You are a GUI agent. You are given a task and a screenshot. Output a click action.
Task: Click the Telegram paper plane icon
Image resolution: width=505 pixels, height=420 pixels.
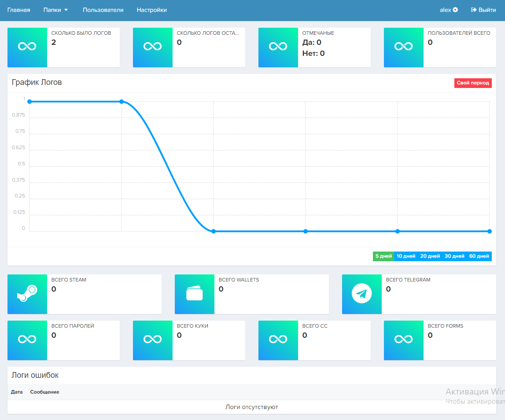pos(361,293)
